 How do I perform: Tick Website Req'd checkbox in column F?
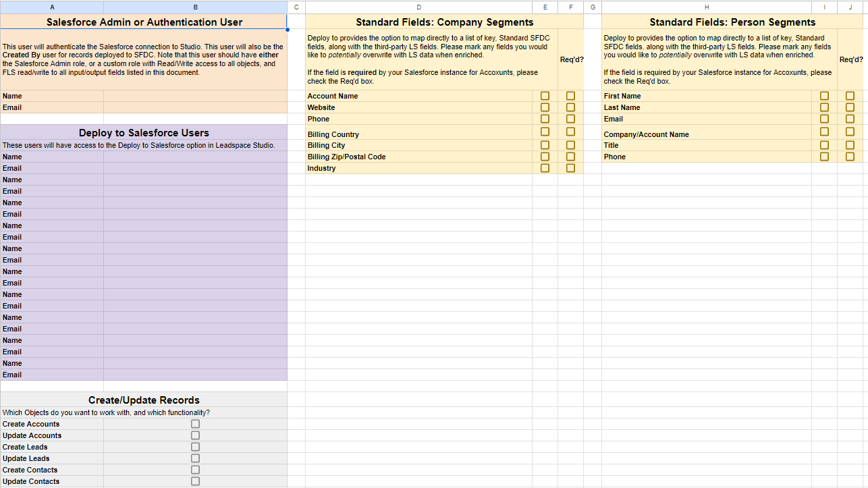tap(570, 107)
